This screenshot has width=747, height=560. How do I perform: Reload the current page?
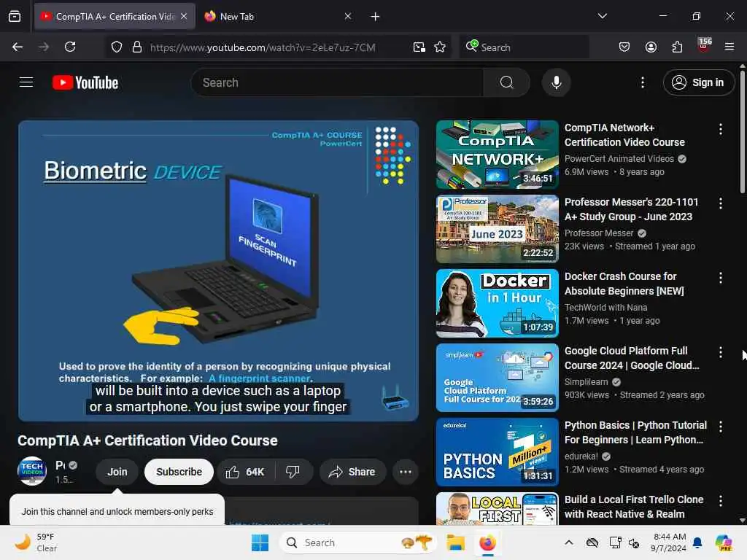(x=70, y=47)
